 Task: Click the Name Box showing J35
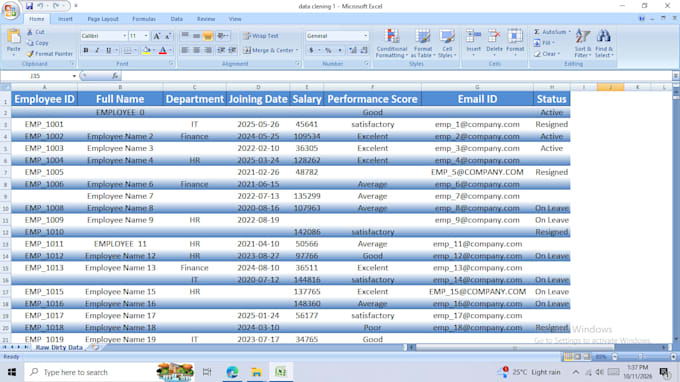tap(36, 76)
